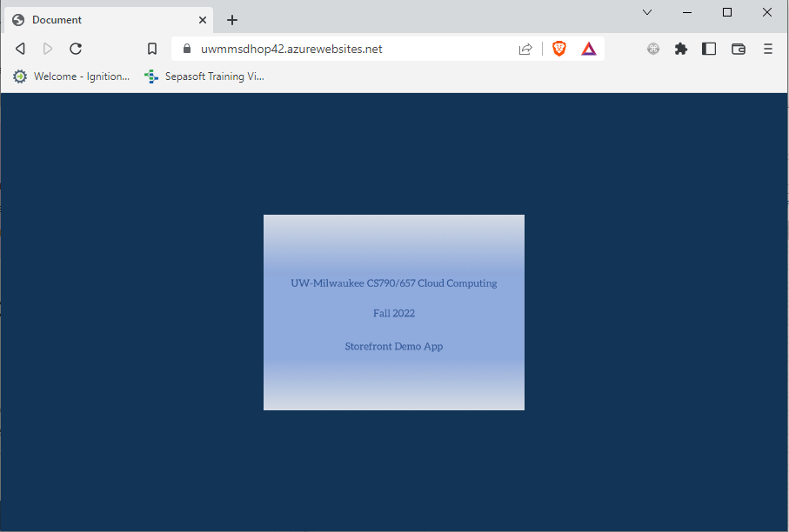Select the Document browser tab
The height and width of the screenshot is (532, 789).
click(x=109, y=20)
